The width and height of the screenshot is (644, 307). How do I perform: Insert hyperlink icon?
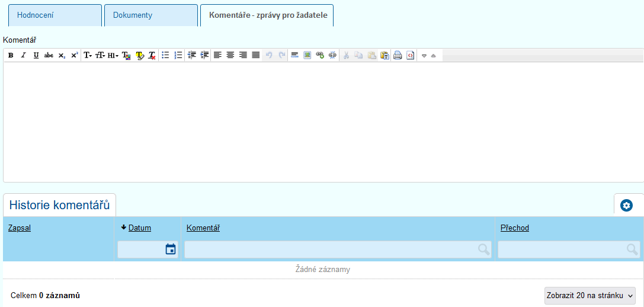pos(320,56)
